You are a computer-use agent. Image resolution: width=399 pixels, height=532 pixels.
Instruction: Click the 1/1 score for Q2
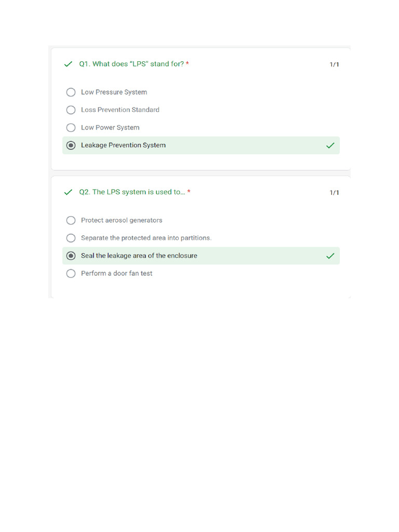[334, 193]
